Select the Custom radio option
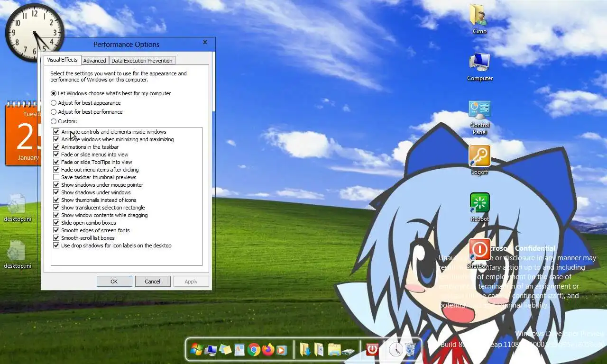 tap(64, 121)
